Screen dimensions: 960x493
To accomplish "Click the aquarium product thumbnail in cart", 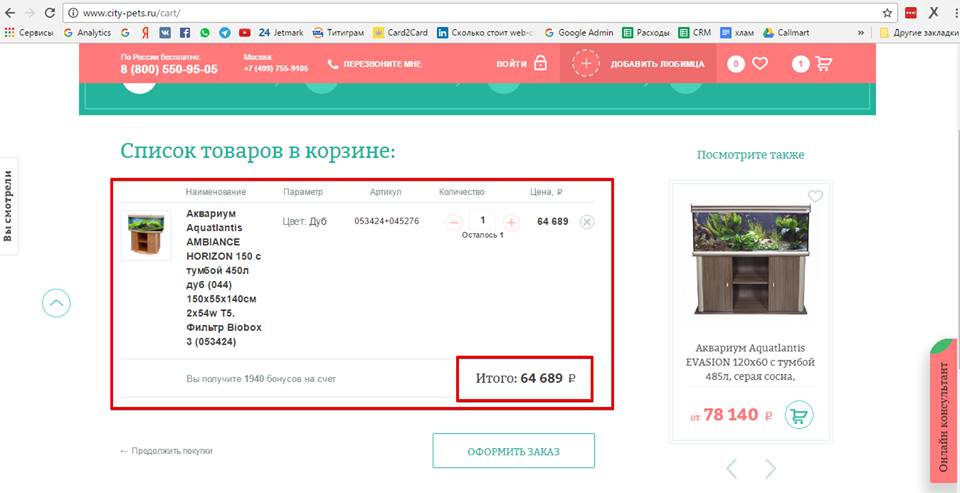I will coord(146,235).
